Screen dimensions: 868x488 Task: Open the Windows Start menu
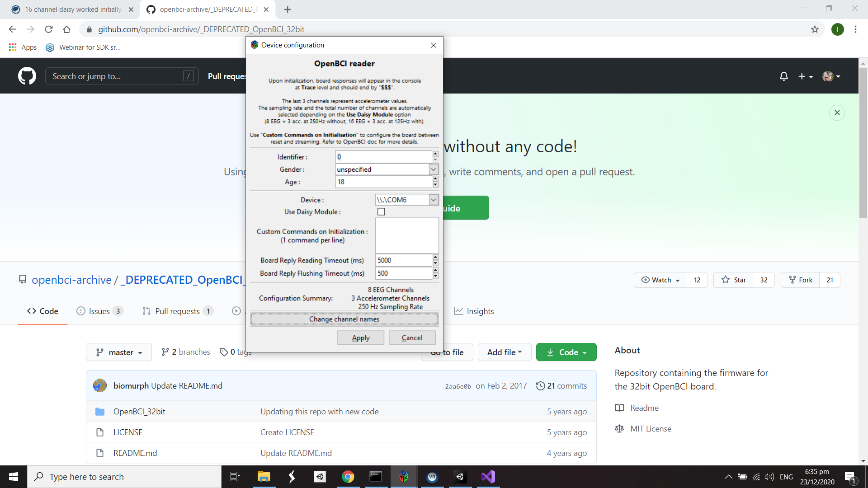click(x=14, y=477)
